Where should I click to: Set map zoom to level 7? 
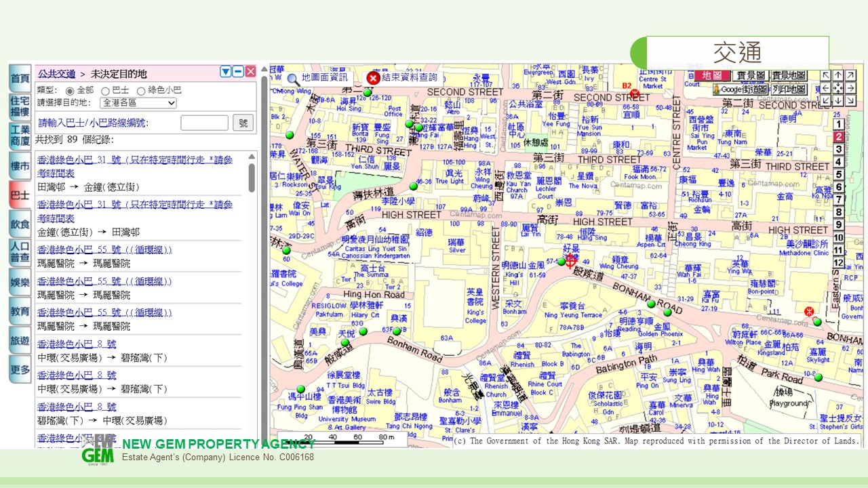[838, 199]
